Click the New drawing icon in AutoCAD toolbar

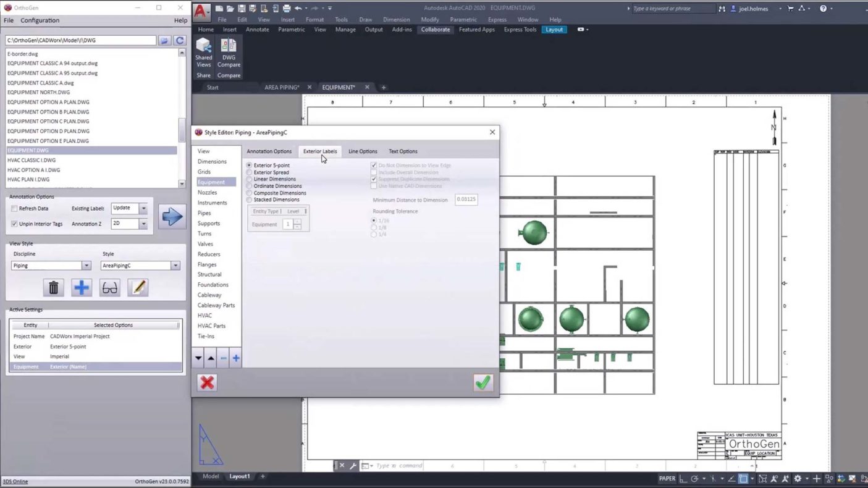coord(219,9)
